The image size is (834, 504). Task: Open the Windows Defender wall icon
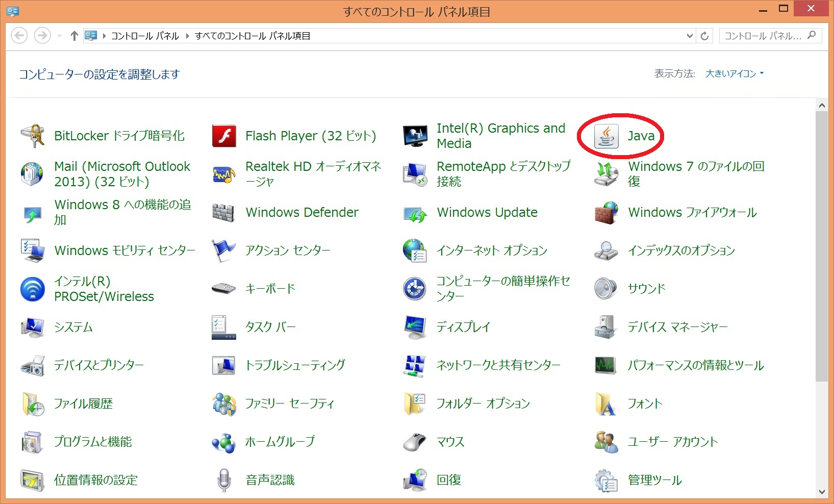(224, 212)
